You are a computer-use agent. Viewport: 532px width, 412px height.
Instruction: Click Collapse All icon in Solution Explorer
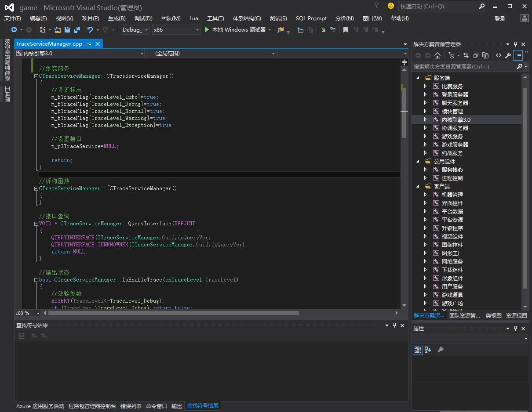476,55
